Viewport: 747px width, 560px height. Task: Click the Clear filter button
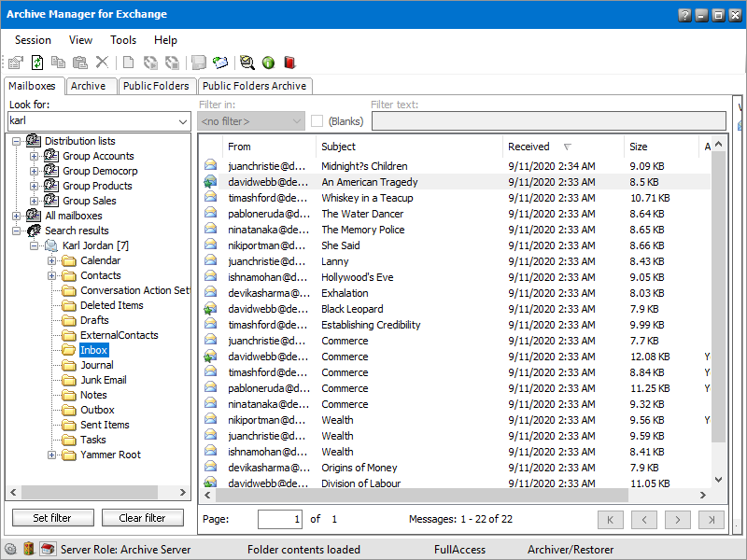click(142, 518)
